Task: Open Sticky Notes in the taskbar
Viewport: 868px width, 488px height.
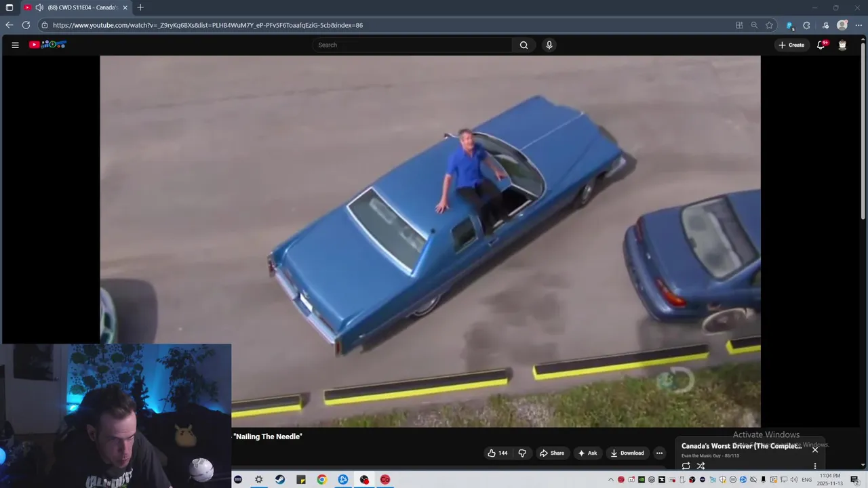Action: 301,479
